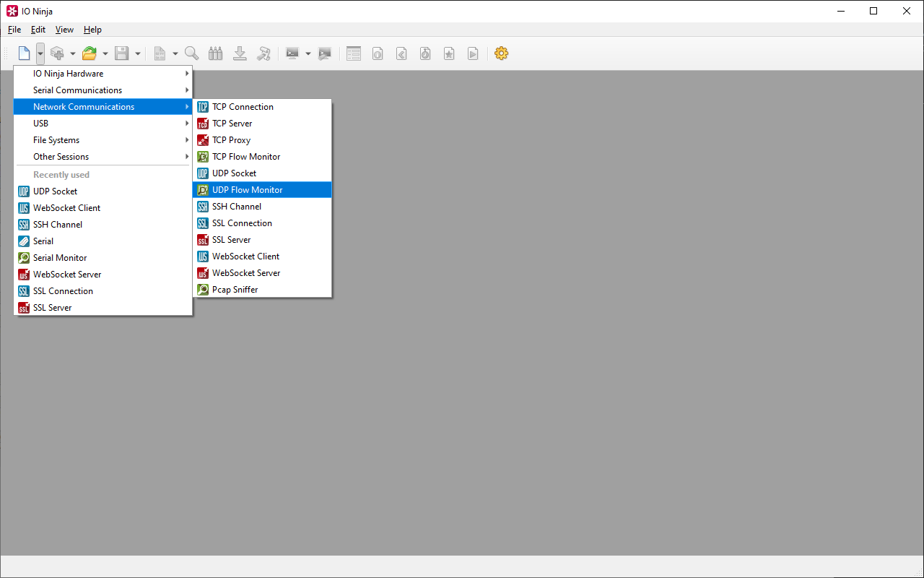The width and height of the screenshot is (924, 578).
Task: Expand the Serial Communications submenu
Action: click(103, 90)
